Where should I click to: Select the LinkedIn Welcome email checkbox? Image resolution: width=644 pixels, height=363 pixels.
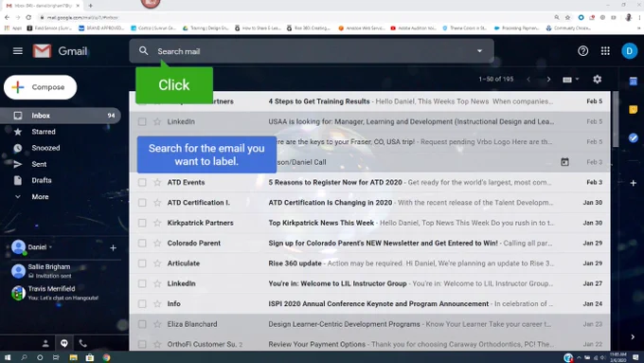pos(142,283)
